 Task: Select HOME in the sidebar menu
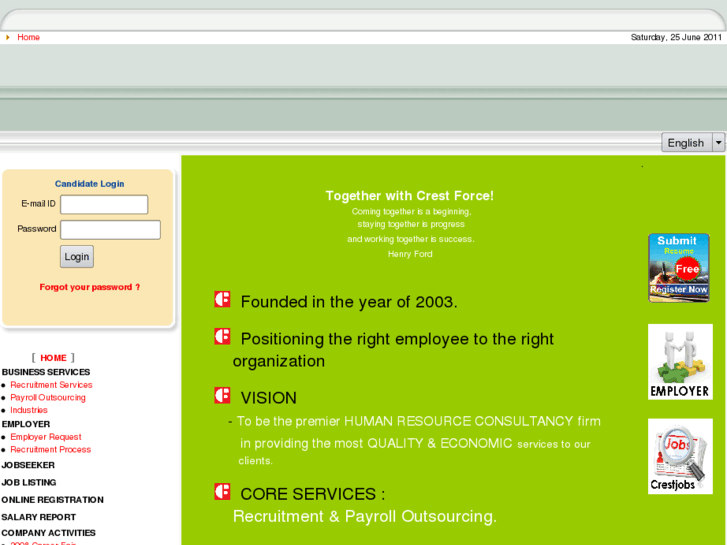point(53,358)
